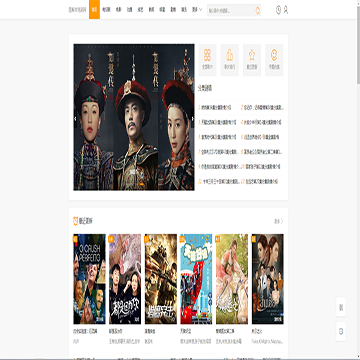Open list entry numbered 11

point(218,182)
